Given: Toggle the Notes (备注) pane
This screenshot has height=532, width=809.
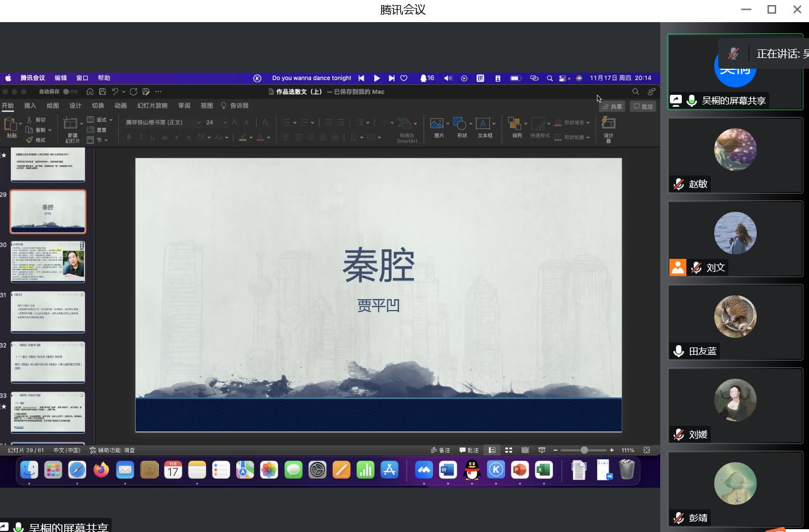Looking at the screenshot, I should point(440,450).
